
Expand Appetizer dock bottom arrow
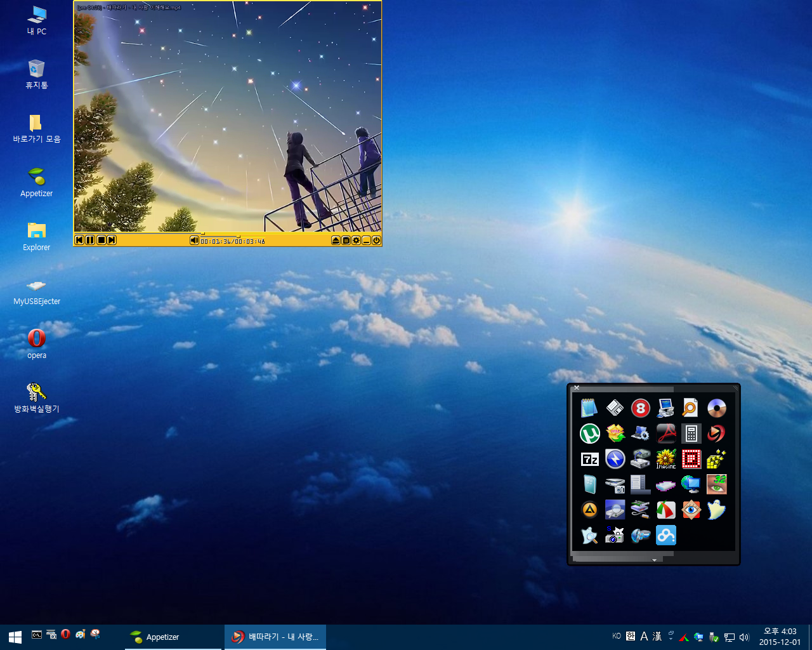[x=654, y=560]
